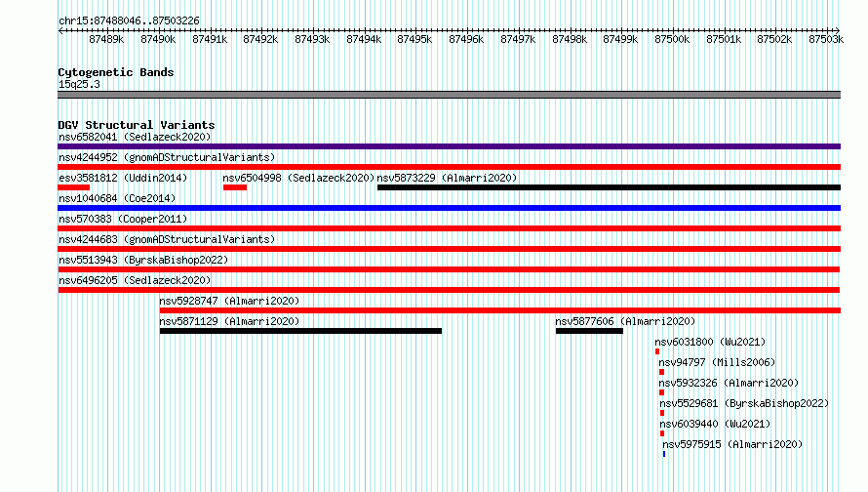Image resolution: width=868 pixels, height=492 pixels.
Task: Click the tiny blue nsv5975915 marker
Action: click(664, 454)
